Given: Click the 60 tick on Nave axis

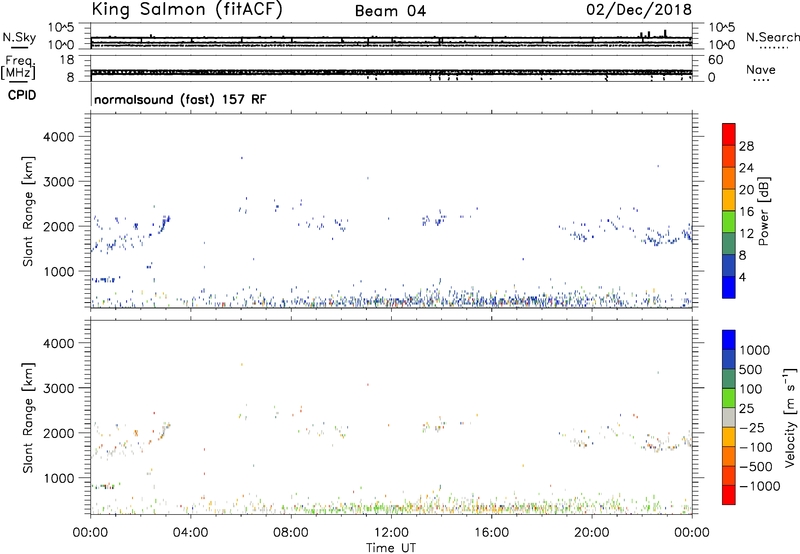Looking at the screenshot, I should 715,60.
